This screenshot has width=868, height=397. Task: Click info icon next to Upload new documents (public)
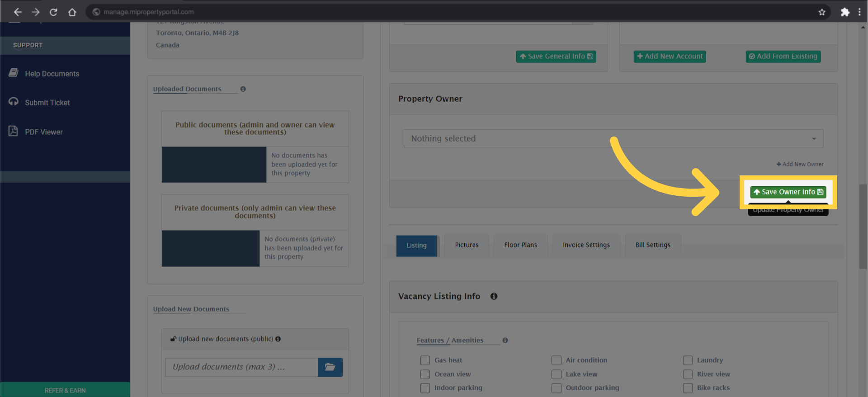click(x=278, y=339)
